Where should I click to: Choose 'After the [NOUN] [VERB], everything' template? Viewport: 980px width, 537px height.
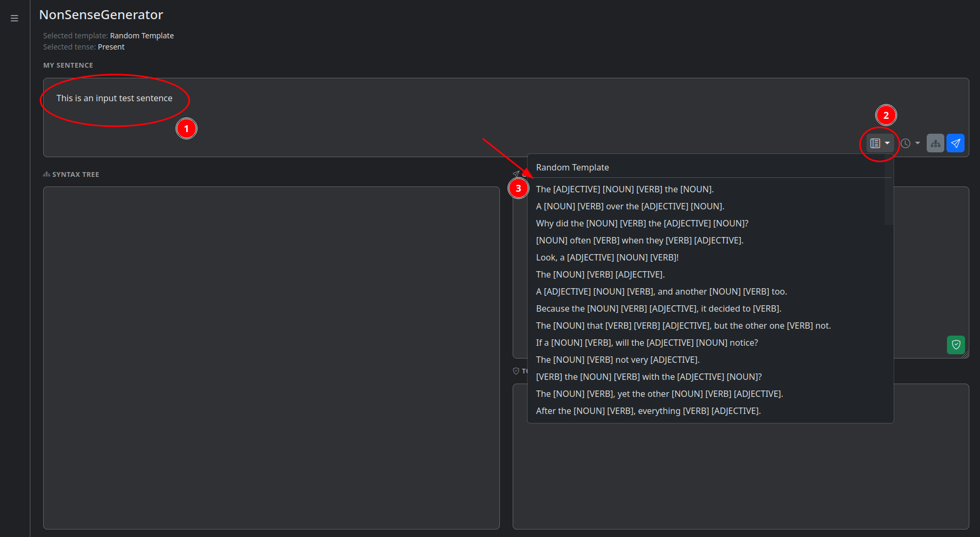click(x=648, y=411)
